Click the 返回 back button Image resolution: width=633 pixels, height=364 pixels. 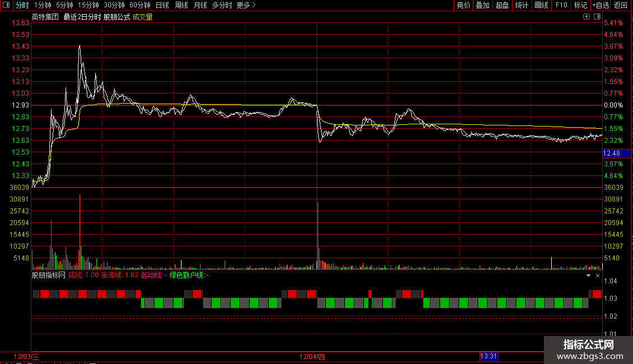click(x=621, y=5)
